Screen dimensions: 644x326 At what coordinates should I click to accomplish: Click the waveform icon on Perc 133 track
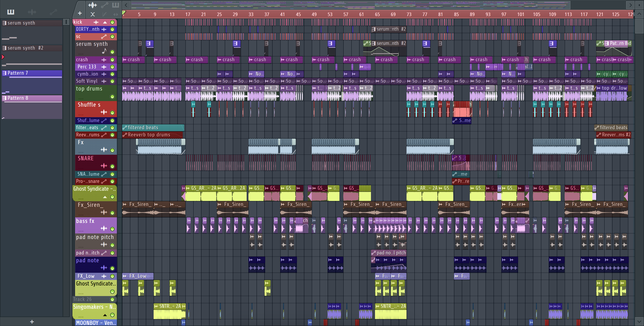(x=104, y=67)
